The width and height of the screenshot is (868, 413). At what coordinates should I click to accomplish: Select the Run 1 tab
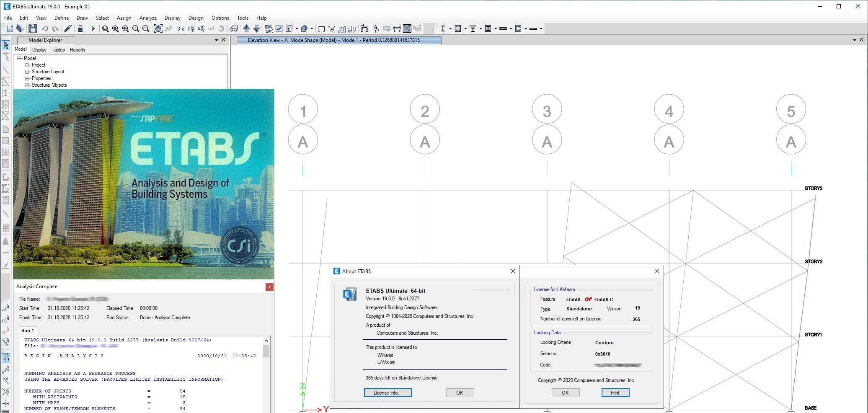click(x=28, y=330)
